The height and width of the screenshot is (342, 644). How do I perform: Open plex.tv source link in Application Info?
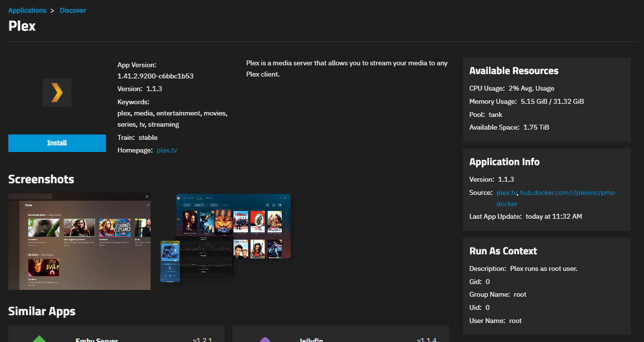pyautogui.click(x=507, y=192)
